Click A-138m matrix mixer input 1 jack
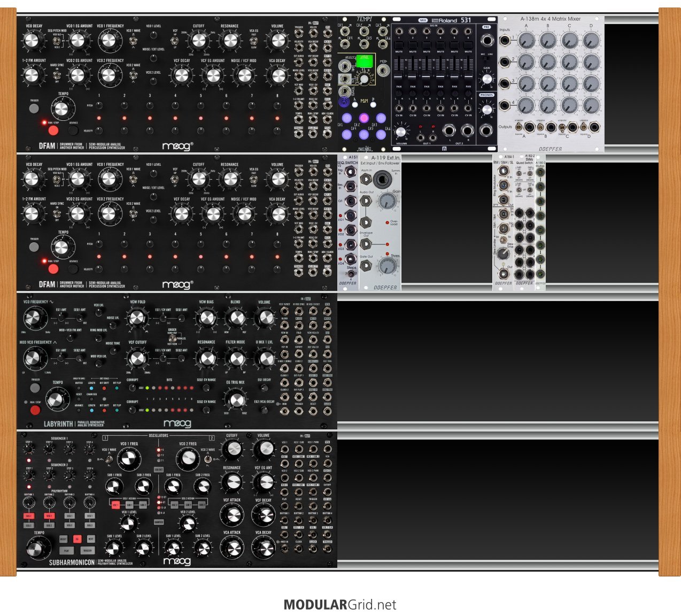This screenshot has height=616, width=681. tap(504, 39)
